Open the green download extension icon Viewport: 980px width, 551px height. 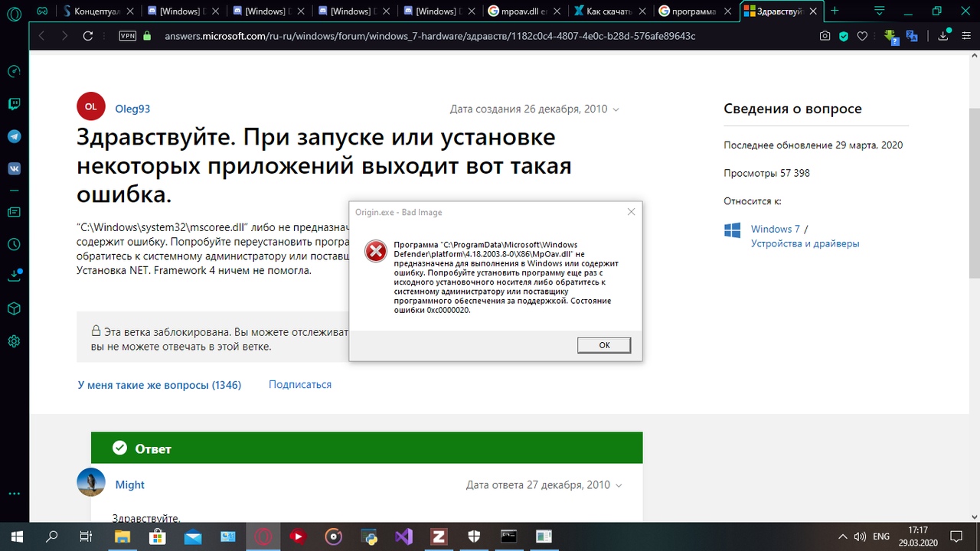[891, 36]
